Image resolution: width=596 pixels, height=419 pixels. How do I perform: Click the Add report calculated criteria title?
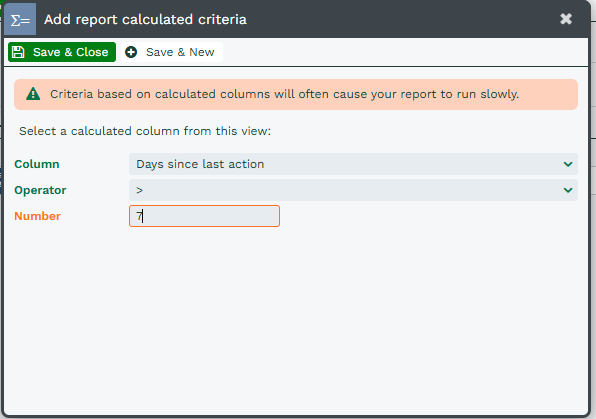pos(145,19)
